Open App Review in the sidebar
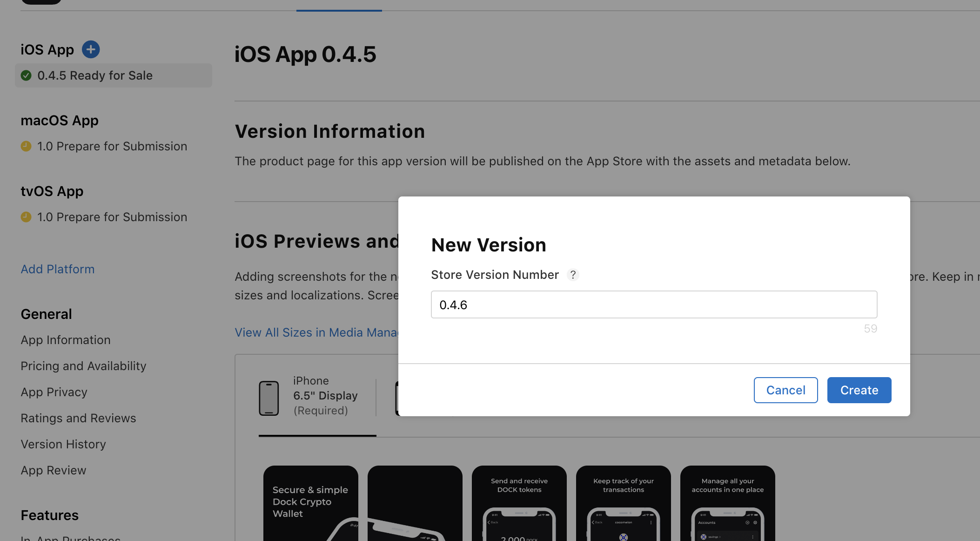The width and height of the screenshot is (980, 541). point(54,470)
